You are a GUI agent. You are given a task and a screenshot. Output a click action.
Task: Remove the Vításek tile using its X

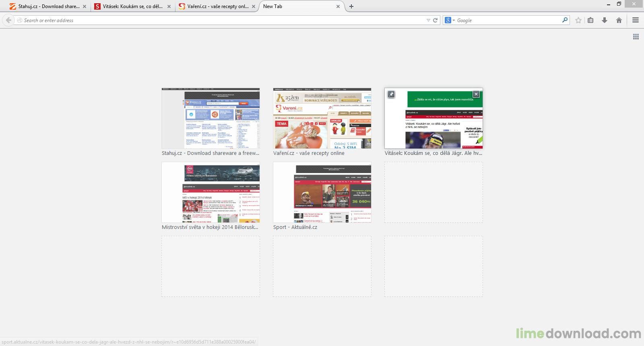476,94
